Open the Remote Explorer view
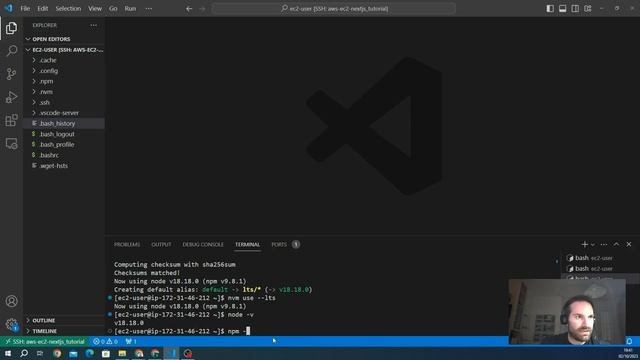This screenshot has width=640, height=360. pyautogui.click(x=11, y=143)
